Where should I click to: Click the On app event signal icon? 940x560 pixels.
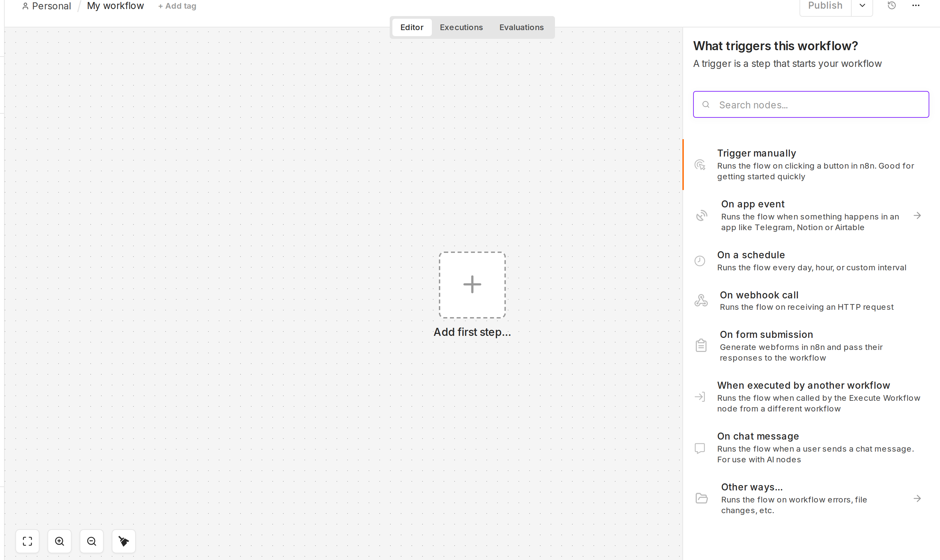click(701, 215)
